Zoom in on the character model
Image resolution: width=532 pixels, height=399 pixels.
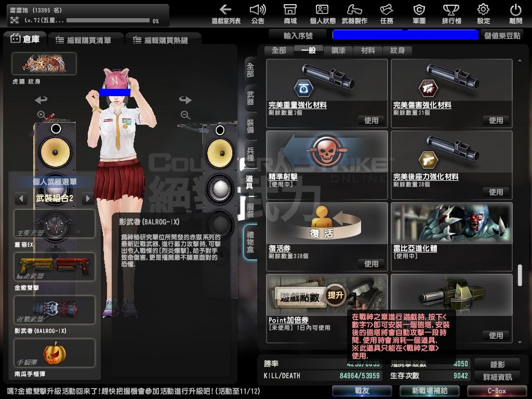click(42, 115)
